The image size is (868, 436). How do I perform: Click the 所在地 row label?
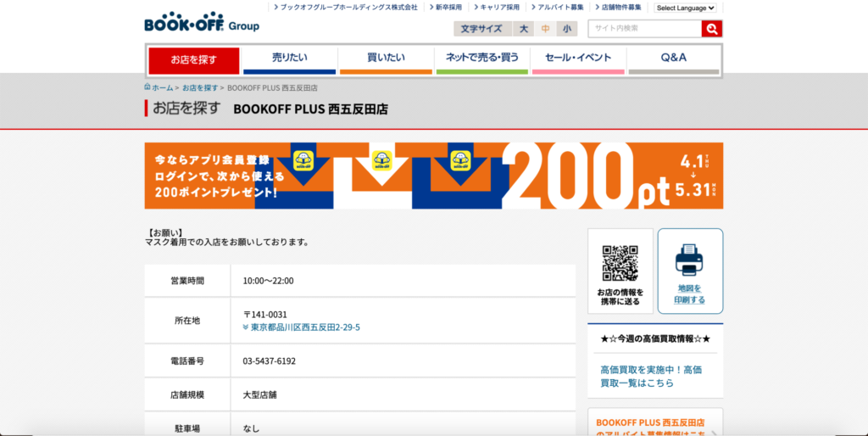point(187,321)
